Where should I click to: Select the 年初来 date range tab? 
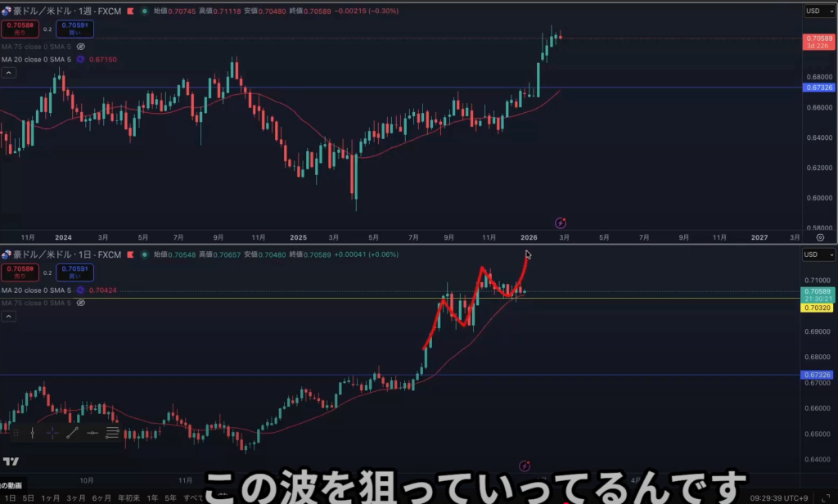pyautogui.click(x=128, y=498)
